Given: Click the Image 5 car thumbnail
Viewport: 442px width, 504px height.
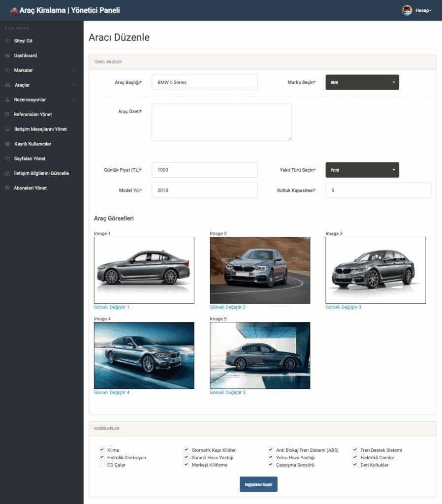Looking at the screenshot, I should pyautogui.click(x=260, y=355).
